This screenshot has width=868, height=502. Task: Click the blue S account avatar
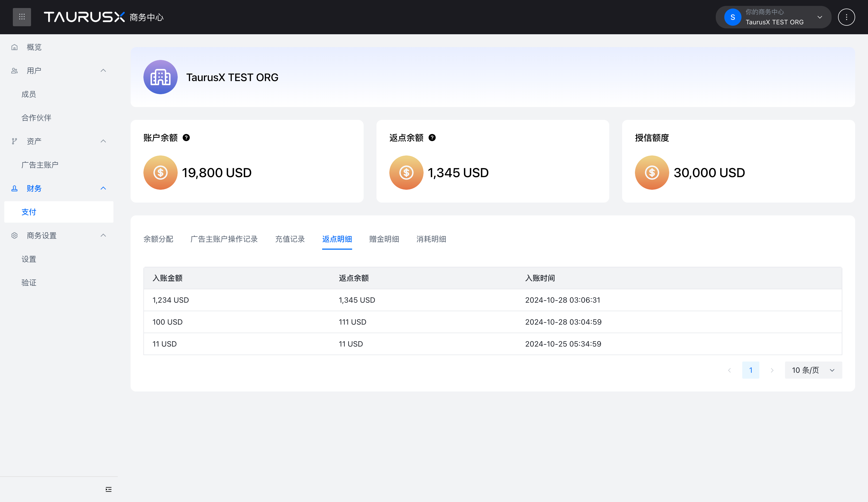point(733,17)
